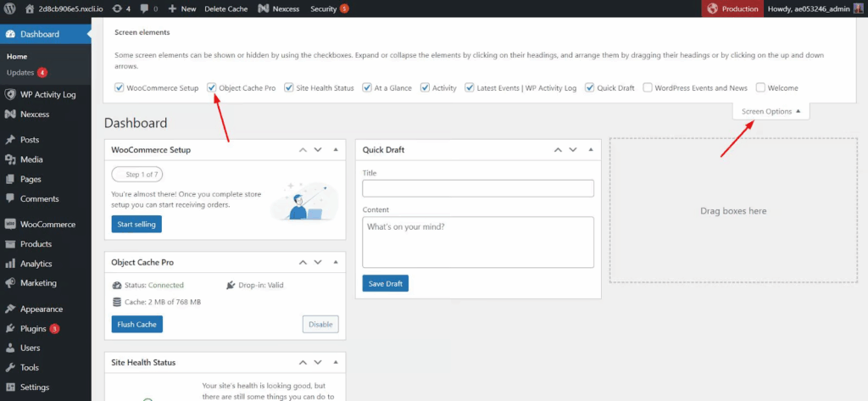Viewport: 868px width, 401px height.
Task: Move Object Cache Pro box down
Action: point(318,263)
